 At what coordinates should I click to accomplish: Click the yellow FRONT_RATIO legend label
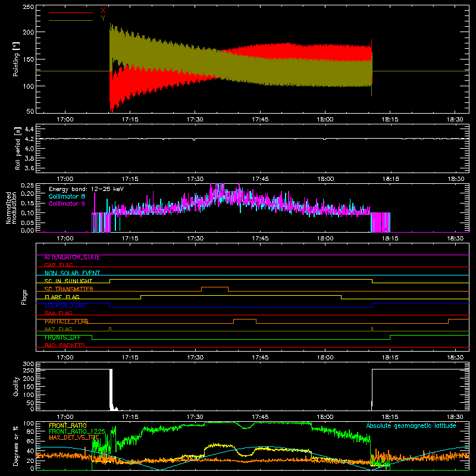coord(68,425)
